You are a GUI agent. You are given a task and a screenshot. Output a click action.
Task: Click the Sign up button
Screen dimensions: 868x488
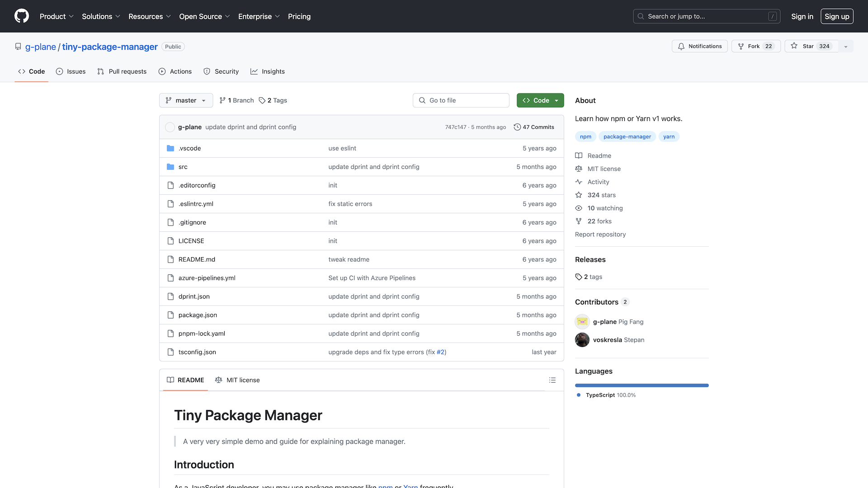click(837, 16)
